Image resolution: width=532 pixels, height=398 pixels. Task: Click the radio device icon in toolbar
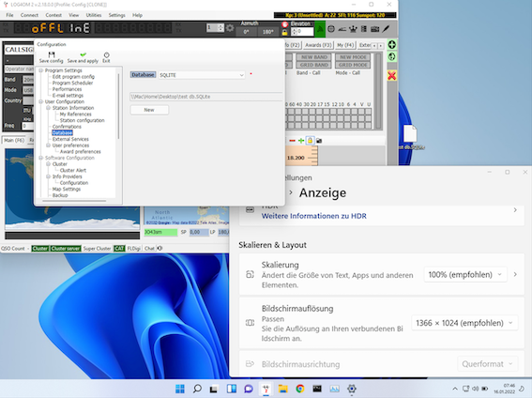point(375,29)
